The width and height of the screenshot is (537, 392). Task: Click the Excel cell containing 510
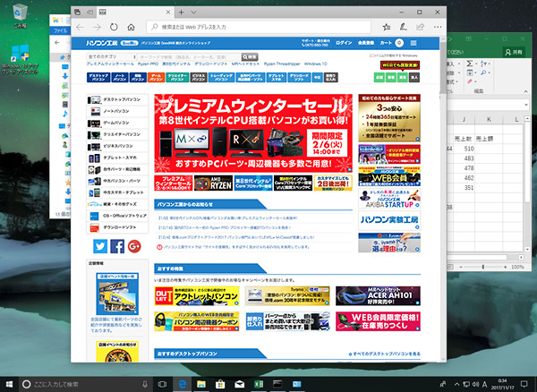(464, 149)
